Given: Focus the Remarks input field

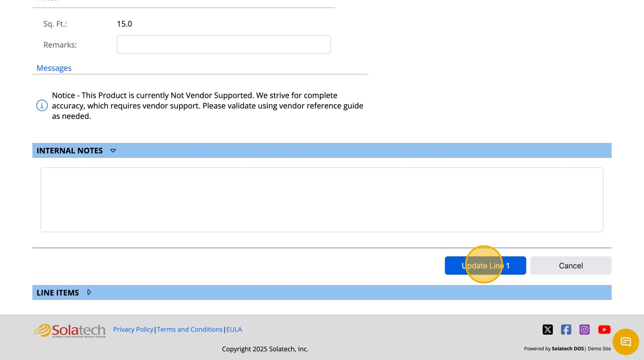Looking at the screenshot, I should (224, 45).
